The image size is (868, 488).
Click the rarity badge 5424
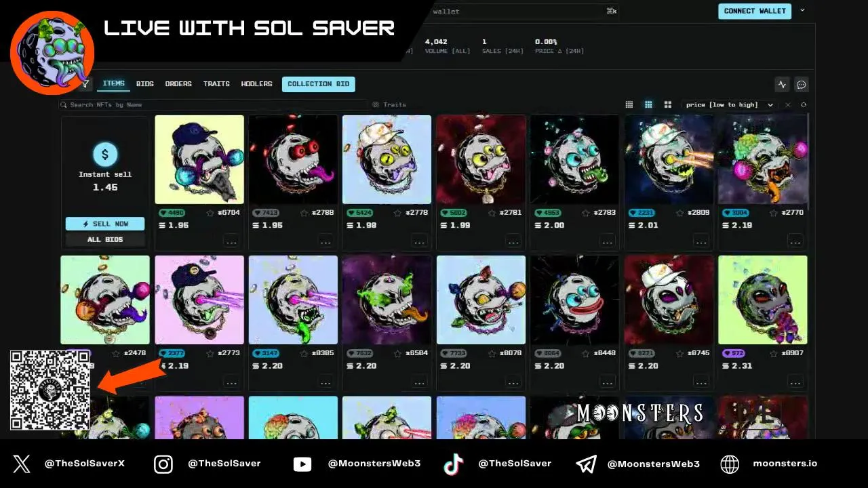tap(359, 213)
